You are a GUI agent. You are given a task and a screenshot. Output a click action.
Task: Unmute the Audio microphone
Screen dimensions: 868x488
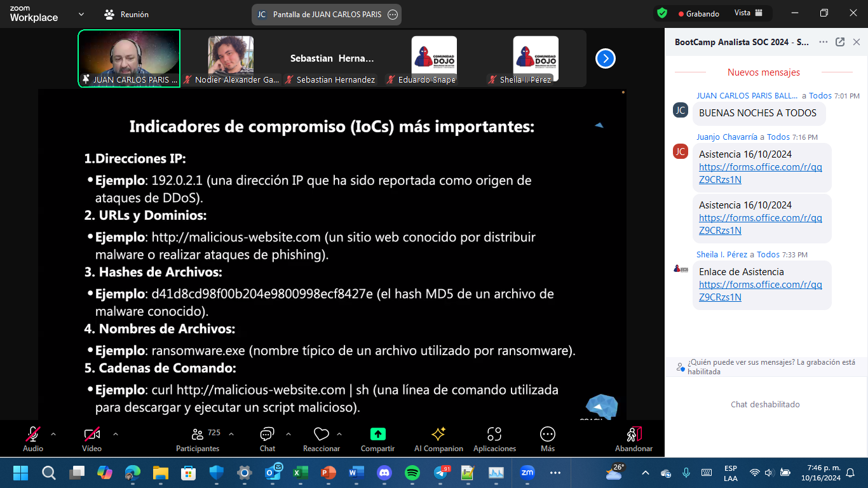pyautogui.click(x=33, y=438)
